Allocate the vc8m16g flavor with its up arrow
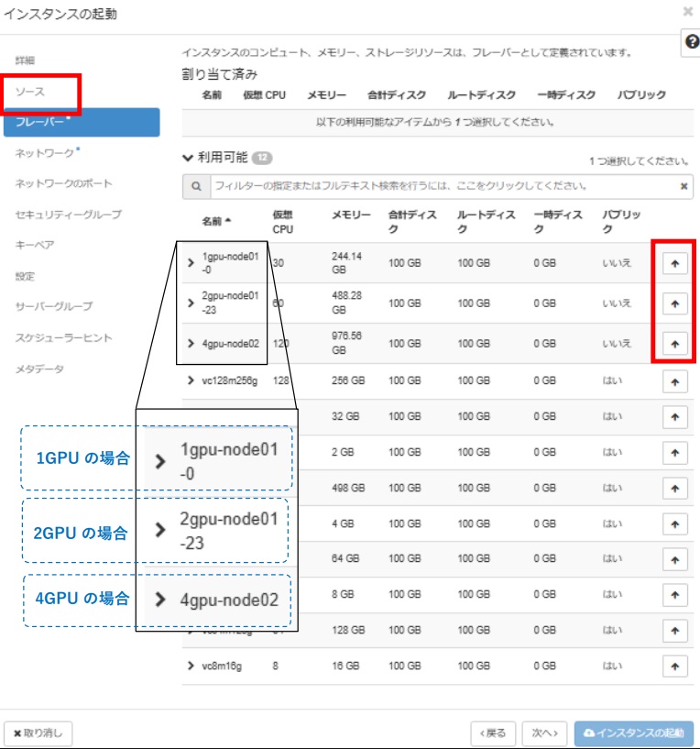This screenshot has height=749, width=700. coord(674,666)
